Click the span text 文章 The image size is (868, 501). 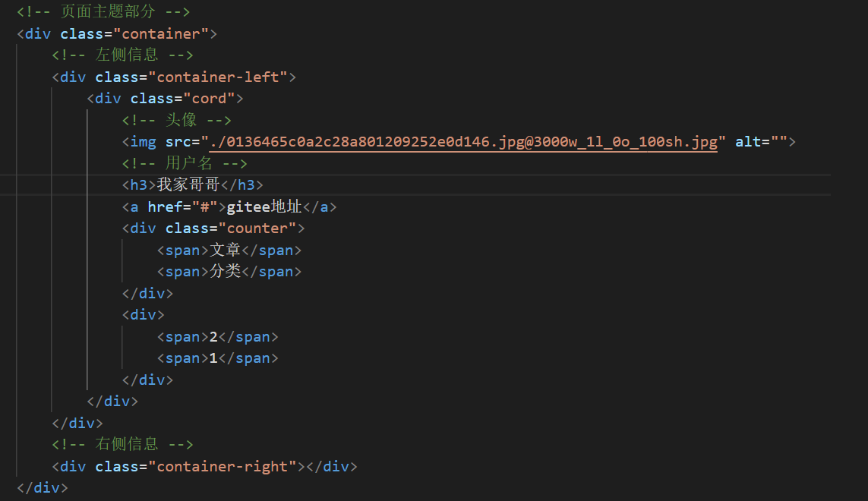(x=225, y=250)
